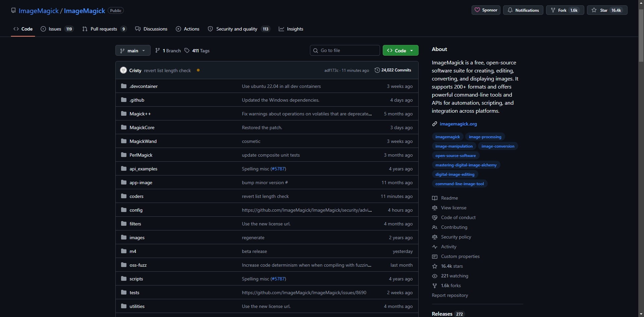Open Security and quality tab

coord(239,29)
